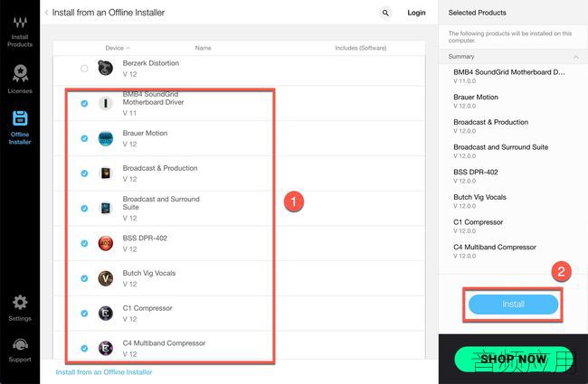
Task: Click the Broadcast and Surround Suite icon
Action: pos(105,209)
